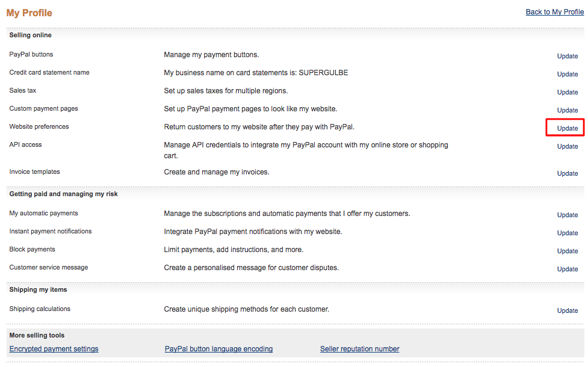Select the Website preferences row label
This screenshot has height=367, width=588.
click(39, 127)
